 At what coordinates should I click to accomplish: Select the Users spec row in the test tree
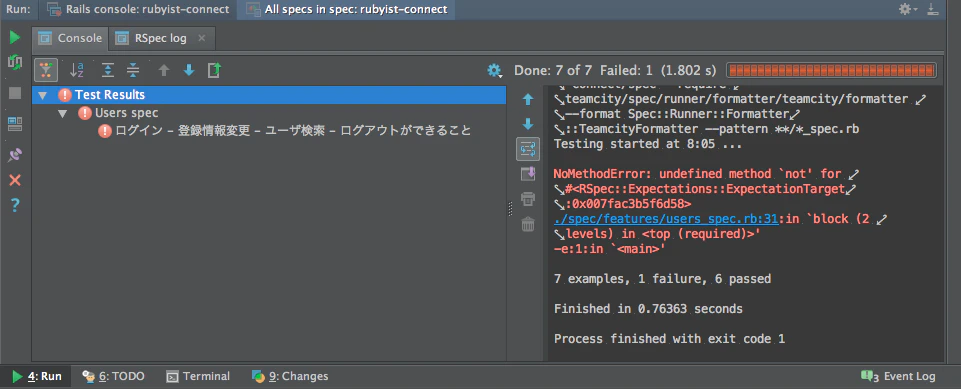[270, 113]
